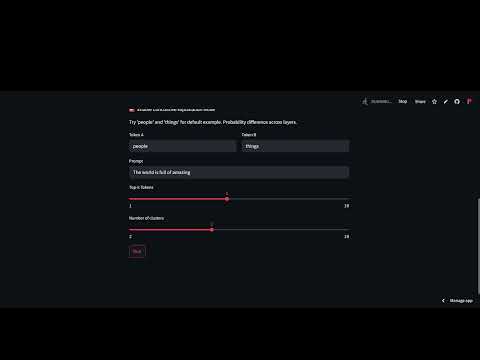Click the small red icon before heading
This screenshot has width=480, height=360.
tap(132, 110)
